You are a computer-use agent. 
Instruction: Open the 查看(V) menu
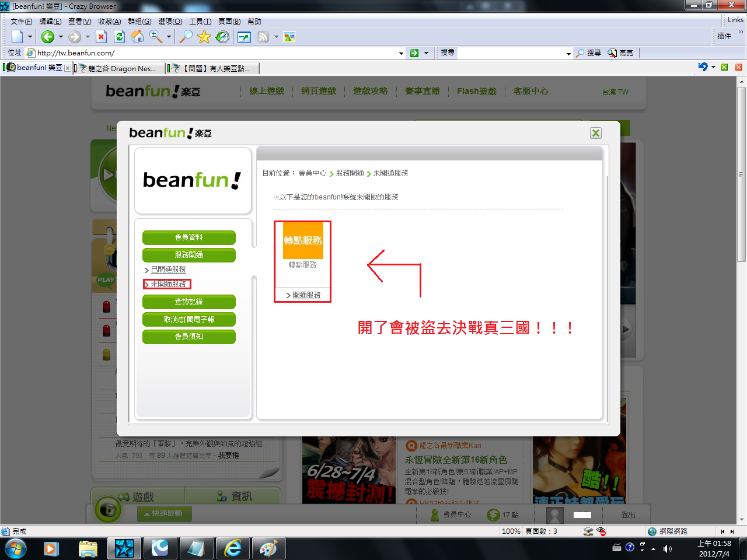(80, 22)
